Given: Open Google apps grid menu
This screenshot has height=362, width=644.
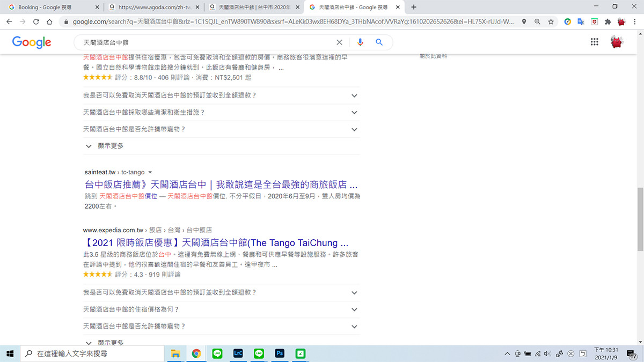Looking at the screenshot, I should 595,41.
